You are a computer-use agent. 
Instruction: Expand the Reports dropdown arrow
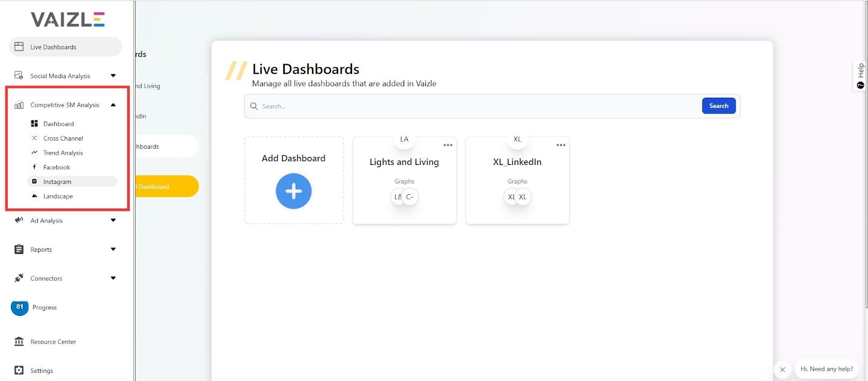(x=113, y=249)
